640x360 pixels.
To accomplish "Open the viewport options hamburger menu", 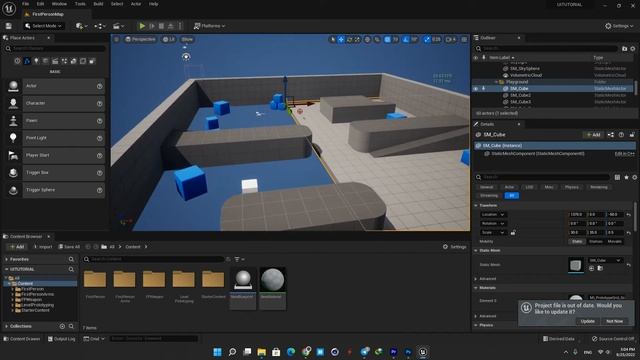I will point(117,39).
